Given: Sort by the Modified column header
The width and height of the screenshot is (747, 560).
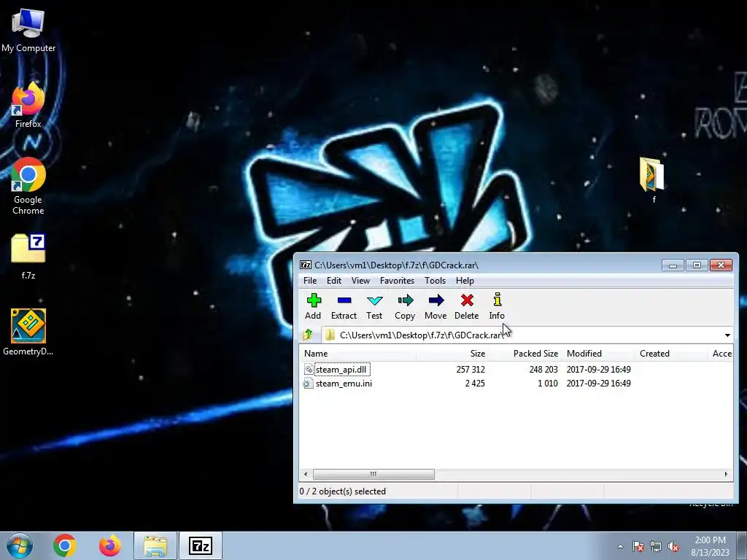Looking at the screenshot, I should [x=598, y=354].
